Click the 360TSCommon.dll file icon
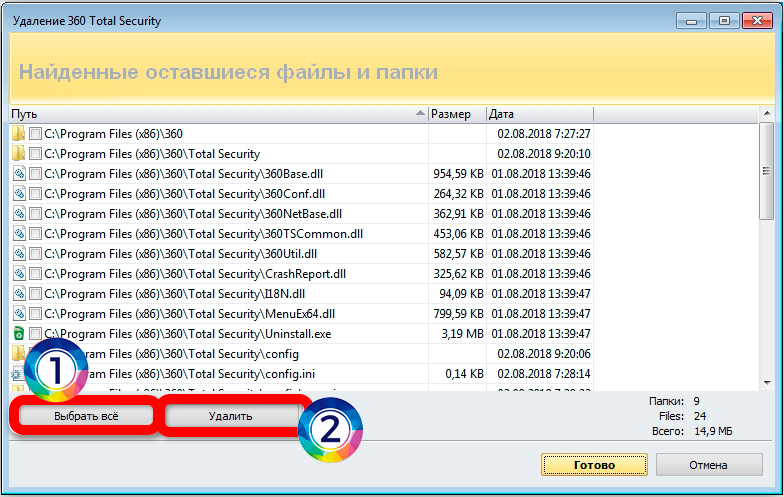Image resolution: width=784 pixels, height=497 pixels. click(x=19, y=234)
